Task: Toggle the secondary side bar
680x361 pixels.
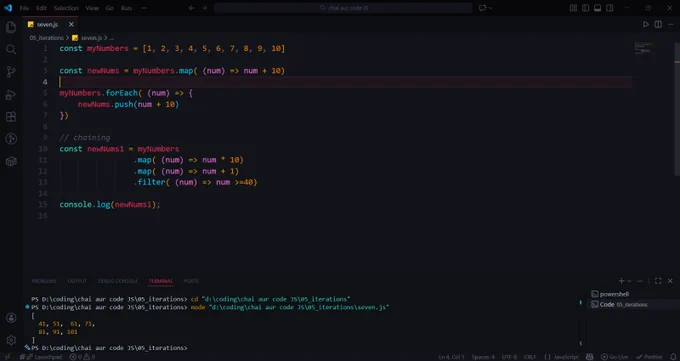Action: tap(610, 8)
